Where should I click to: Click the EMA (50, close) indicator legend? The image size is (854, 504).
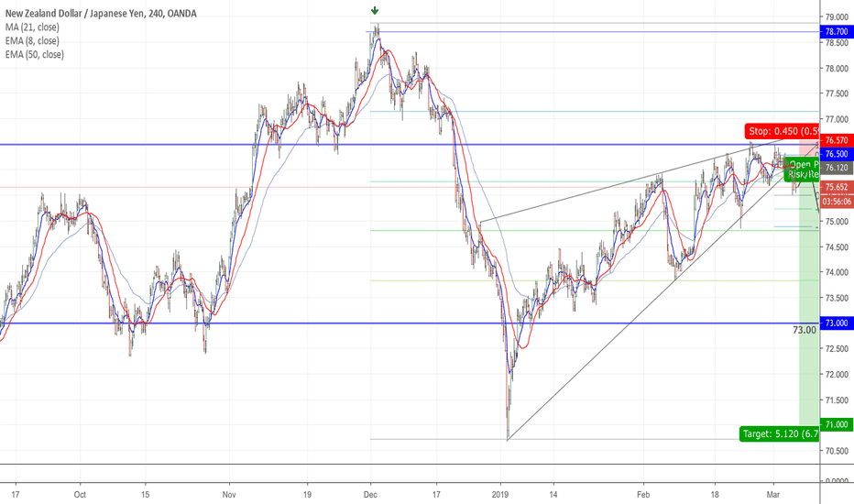coord(34,54)
